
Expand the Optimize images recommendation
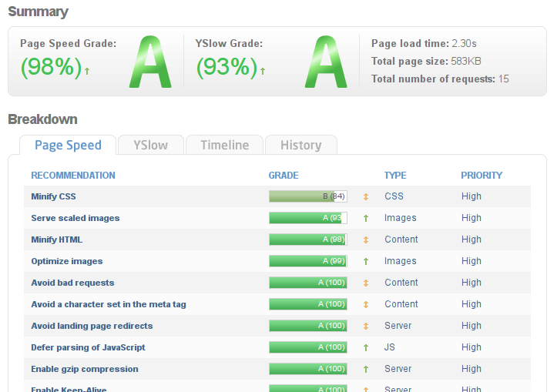67,261
